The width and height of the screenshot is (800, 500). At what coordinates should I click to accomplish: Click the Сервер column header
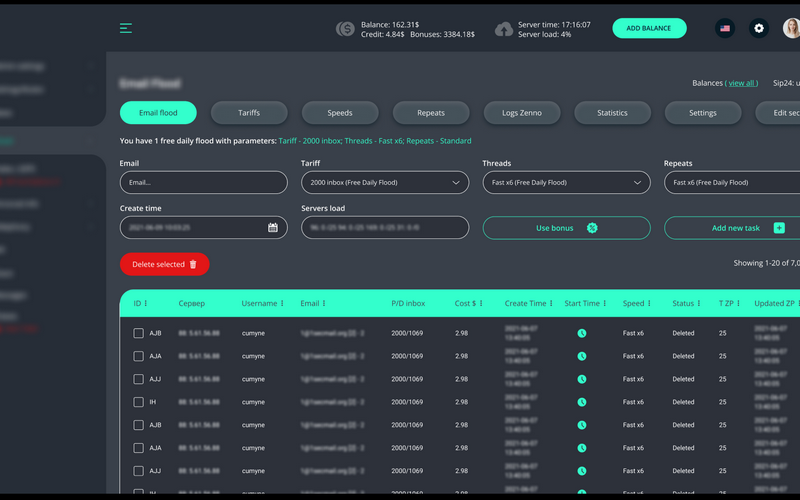coord(191,303)
